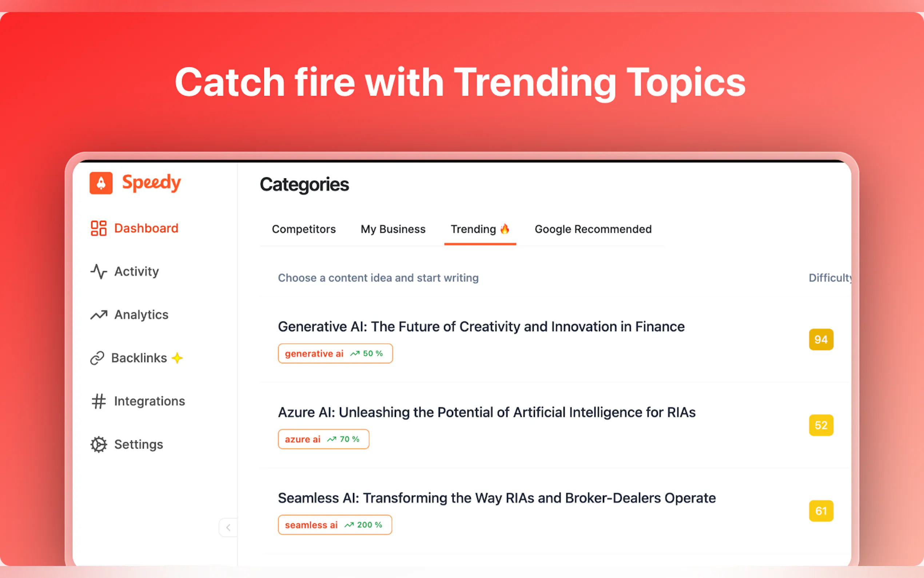Collapse the sidebar with the chevron

pos(228,527)
